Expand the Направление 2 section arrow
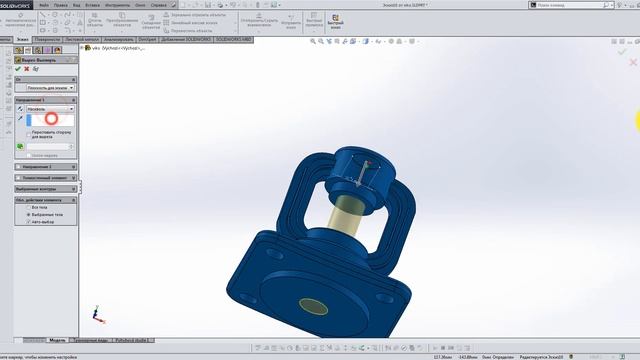Screen dimensions: 640x360 [x=73, y=167]
